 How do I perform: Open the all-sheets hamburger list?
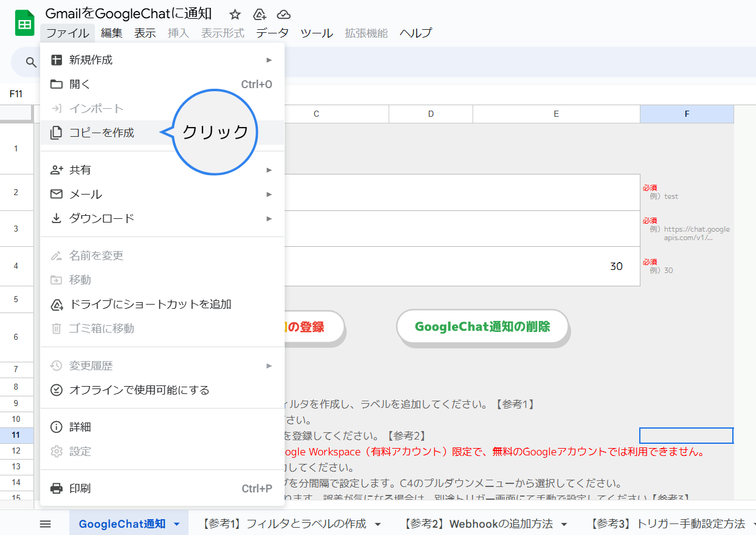tap(45, 523)
